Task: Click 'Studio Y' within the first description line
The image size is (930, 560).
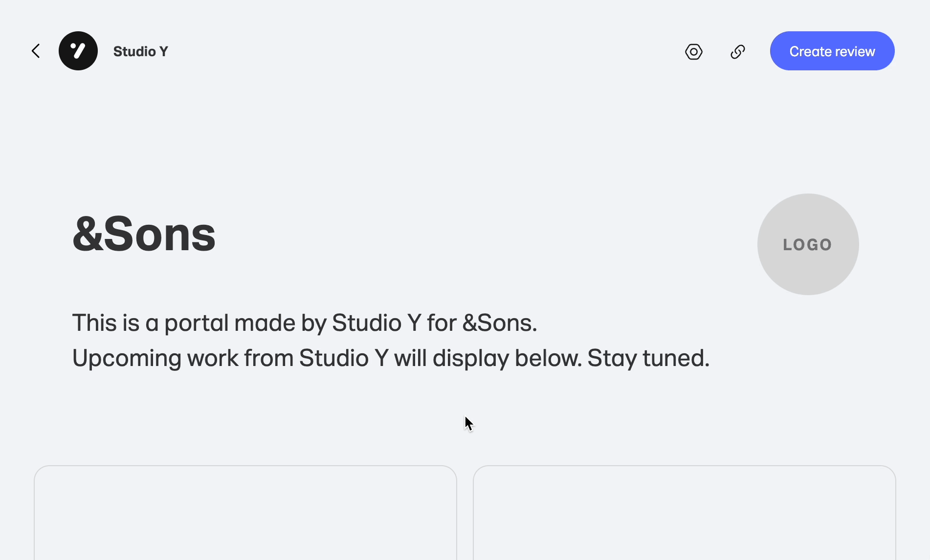Action: click(376, 323)
